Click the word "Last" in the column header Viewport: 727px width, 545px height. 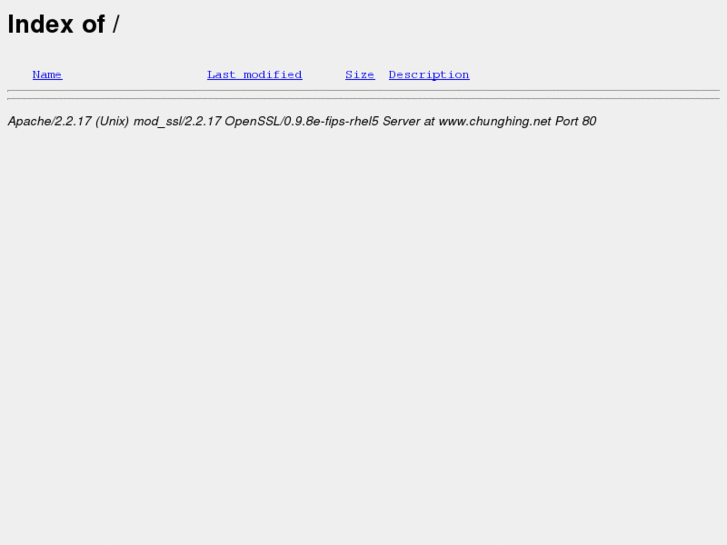[221, 75]
